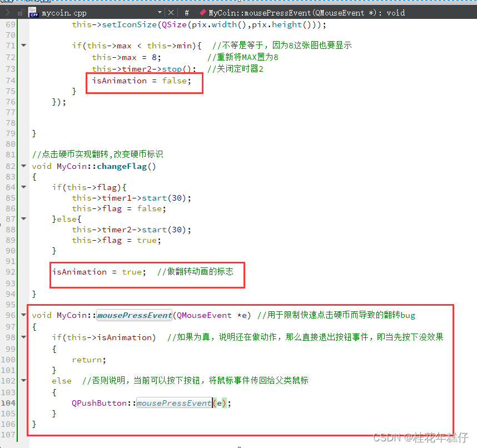Click line number 74 in the gutter
The image size is (477, 448).
(11, 81)
